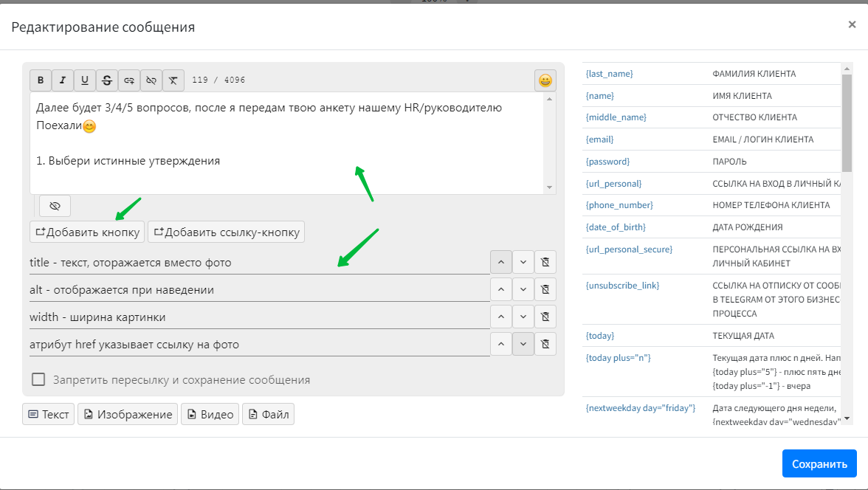Move the title button row down
This screenshot has width=868, height=490.
click(x=523, y=263)
